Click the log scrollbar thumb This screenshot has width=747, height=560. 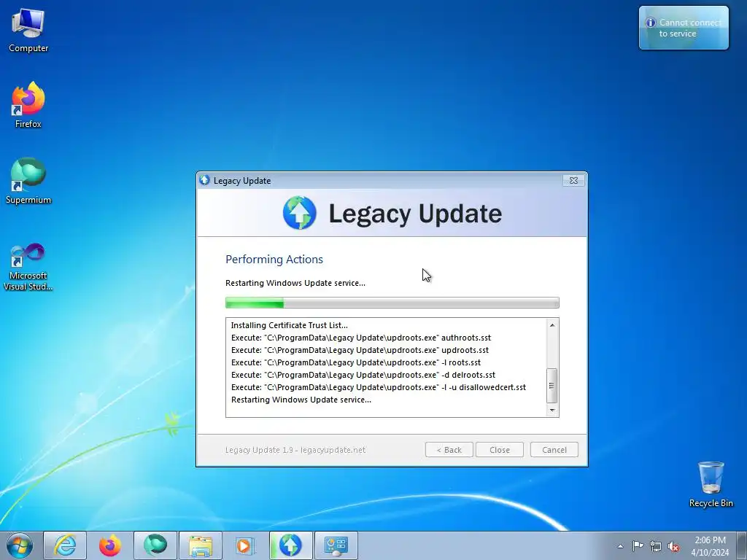(x=552, y=386)
